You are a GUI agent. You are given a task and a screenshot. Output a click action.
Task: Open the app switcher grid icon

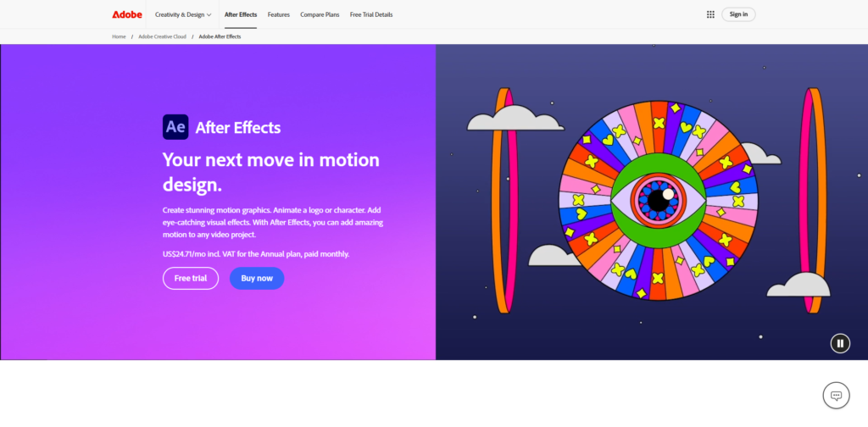tap(710, 14)
